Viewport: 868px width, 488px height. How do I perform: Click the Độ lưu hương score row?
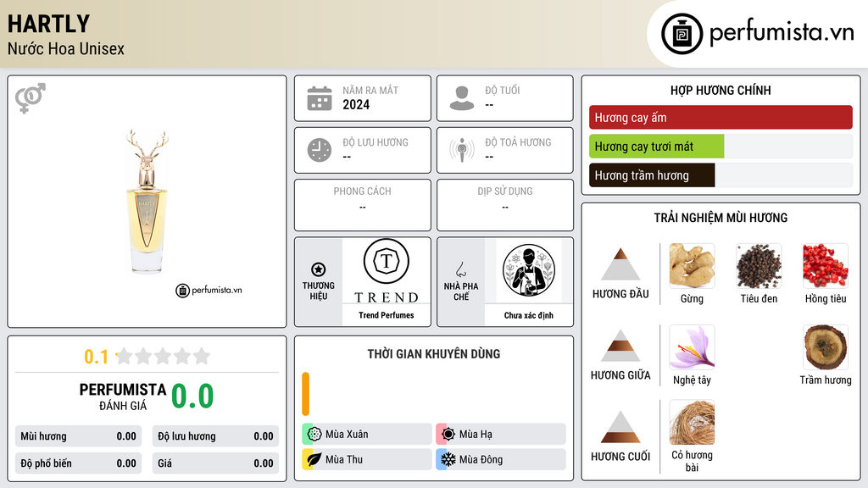point(215,436)
